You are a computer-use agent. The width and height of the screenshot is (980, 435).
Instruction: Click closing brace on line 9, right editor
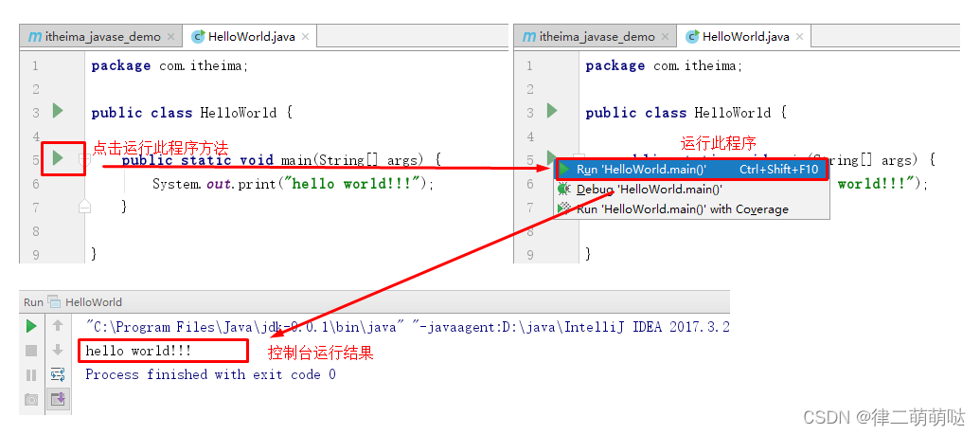[589, 253]
